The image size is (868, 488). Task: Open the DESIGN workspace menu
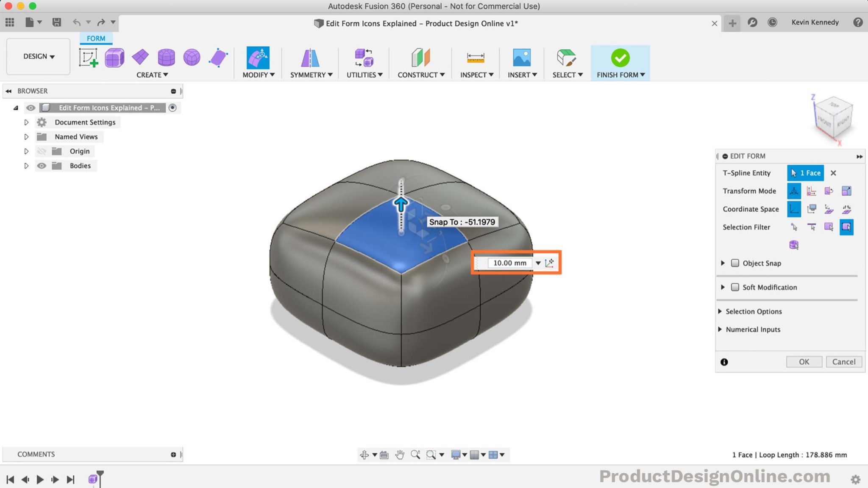point(38,56)
